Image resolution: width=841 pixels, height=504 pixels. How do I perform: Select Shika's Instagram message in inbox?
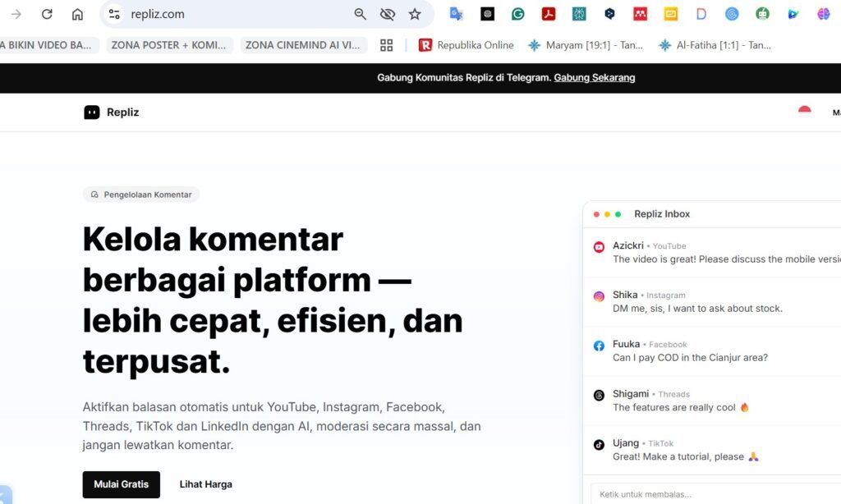pos(712,302)
